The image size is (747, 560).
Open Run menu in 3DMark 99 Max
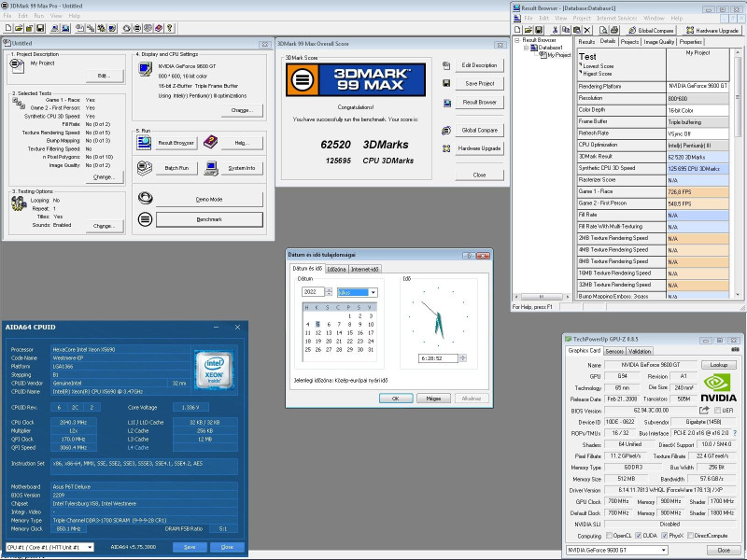point(38,16)
